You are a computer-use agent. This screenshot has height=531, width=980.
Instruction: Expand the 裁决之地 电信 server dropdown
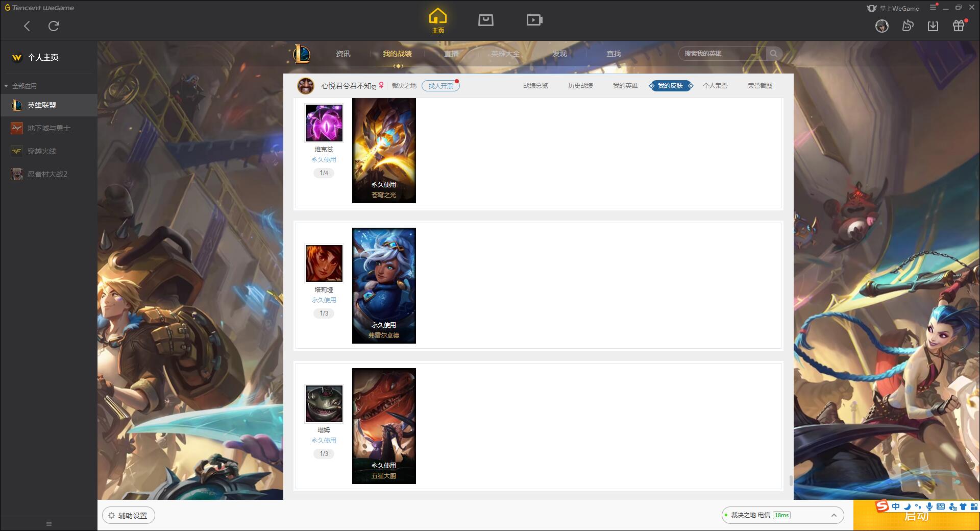834,515
